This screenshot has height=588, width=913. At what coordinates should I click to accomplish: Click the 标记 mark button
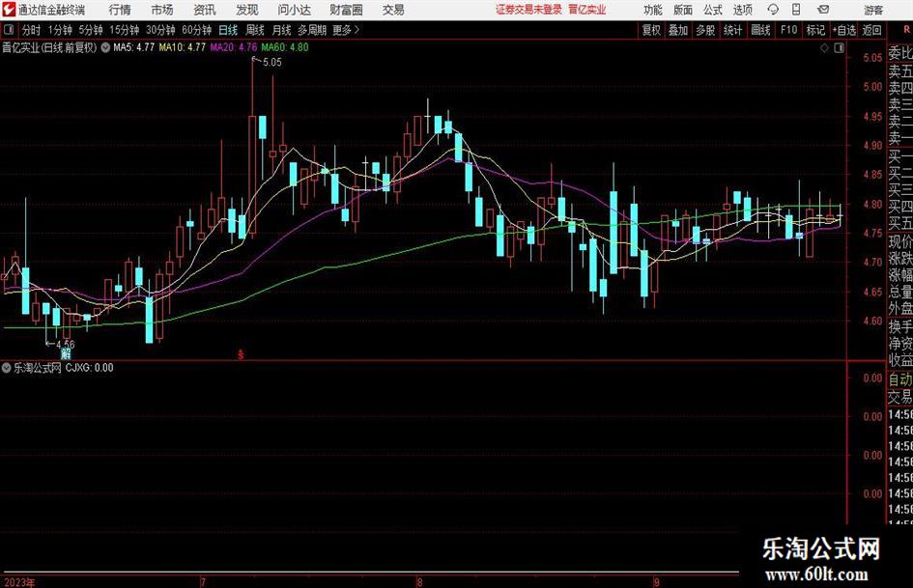pos(815,30)
